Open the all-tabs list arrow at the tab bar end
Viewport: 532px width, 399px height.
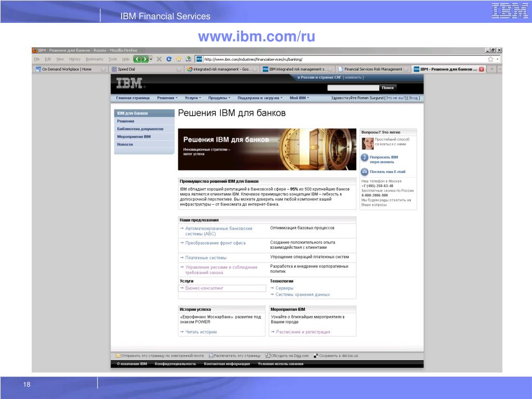point(499,69)
